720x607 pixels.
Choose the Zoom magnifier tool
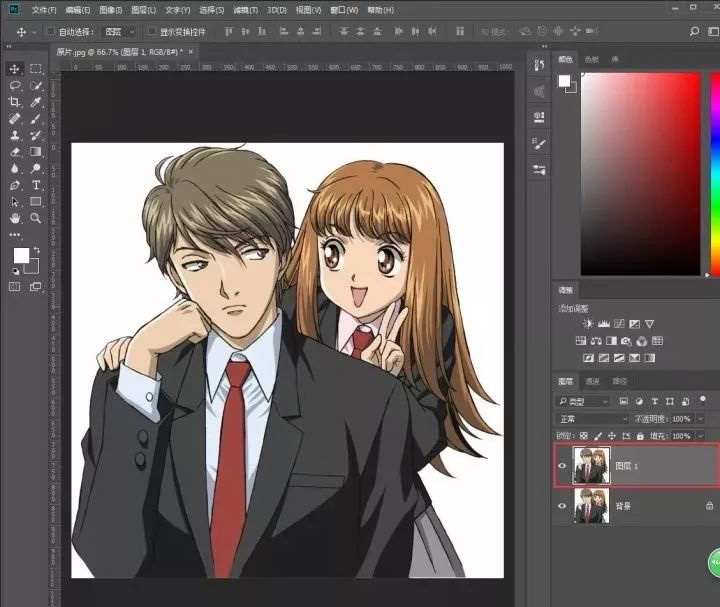pos(36,217)
